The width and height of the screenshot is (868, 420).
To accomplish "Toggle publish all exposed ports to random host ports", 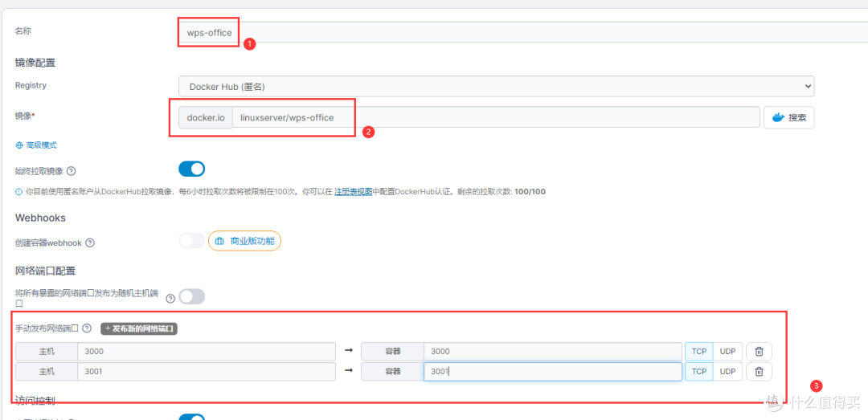I will tap(191, 296).
